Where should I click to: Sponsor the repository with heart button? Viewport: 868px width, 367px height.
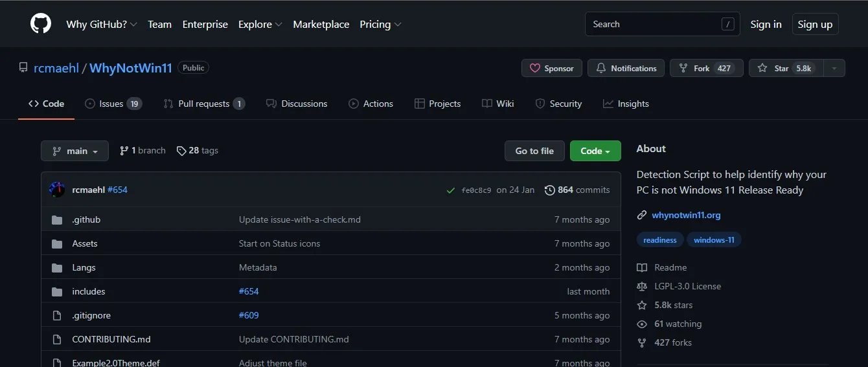tap(552, 68)
